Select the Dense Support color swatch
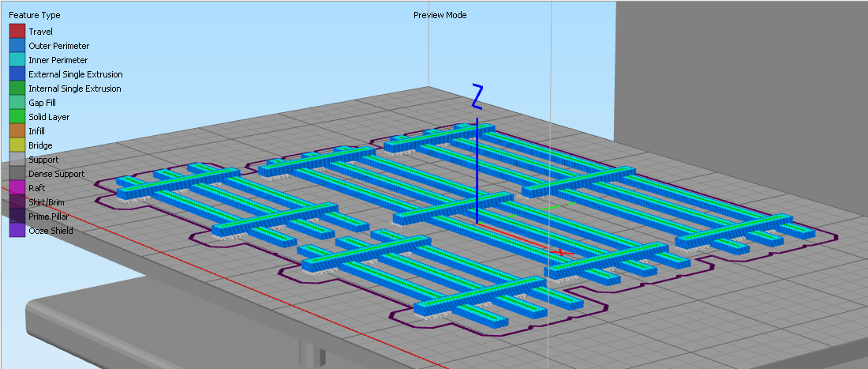Screen dimensions: 868x369 pos(17,174)
